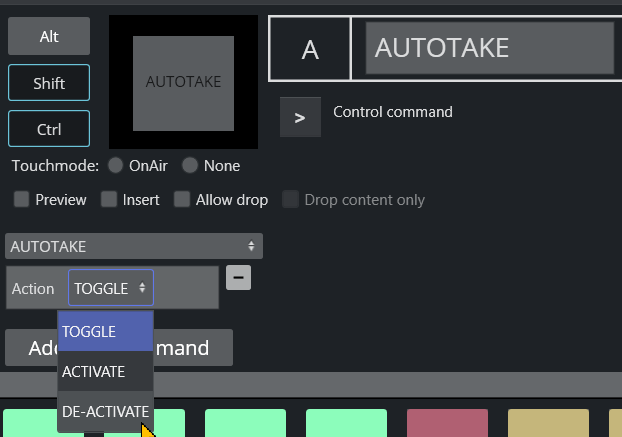Check the Allow drop option
Screen dimensions: 622x437
[182, 200]
